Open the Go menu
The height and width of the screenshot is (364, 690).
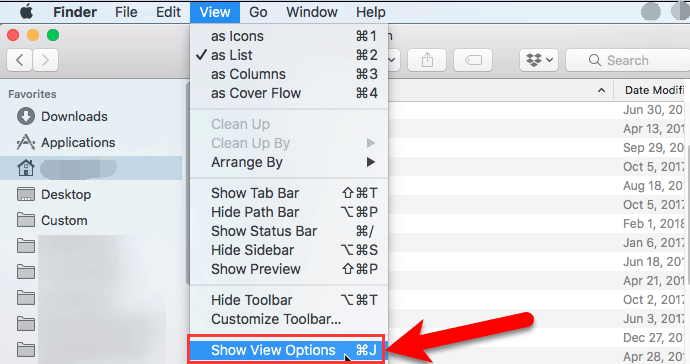[x=258, y=12]
